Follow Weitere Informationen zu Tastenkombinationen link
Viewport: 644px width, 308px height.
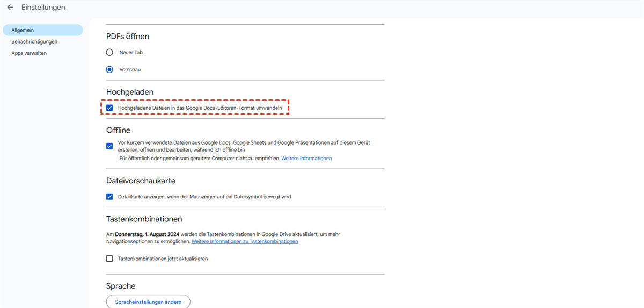click(x=245, y=242)
